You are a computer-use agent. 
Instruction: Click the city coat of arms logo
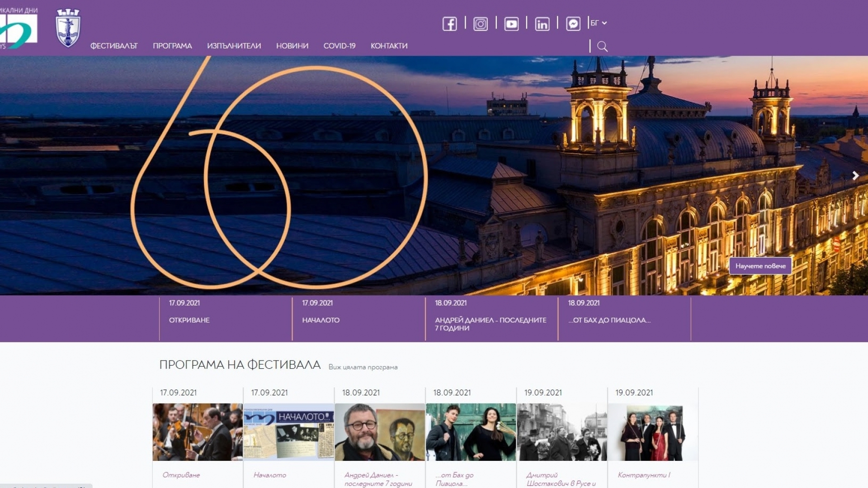68,28
